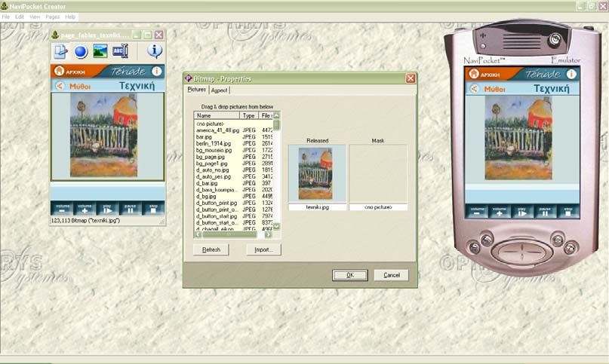Click the emulator's volume minus button
Screen dimensions: 609x364
click(477, 211)
